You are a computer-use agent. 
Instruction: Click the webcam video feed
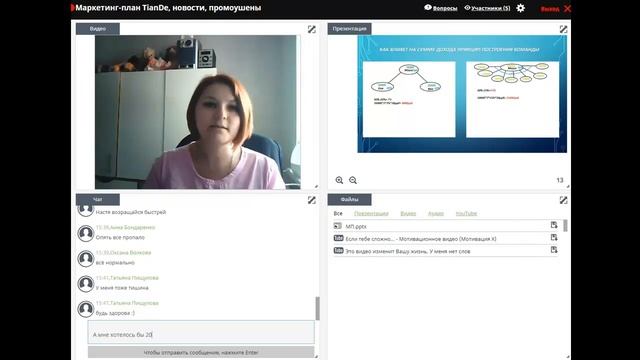(198, 112)
